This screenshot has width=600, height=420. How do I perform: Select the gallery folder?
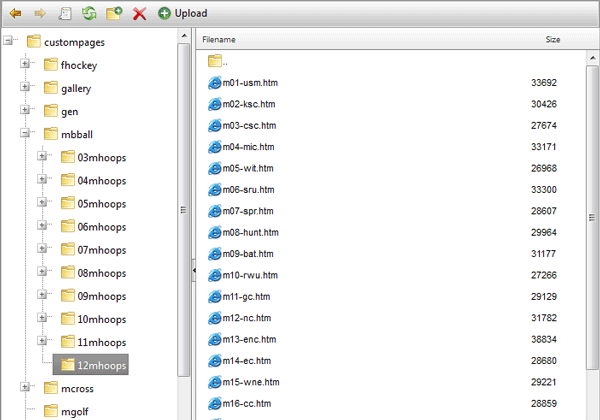(x=76, y=89)
